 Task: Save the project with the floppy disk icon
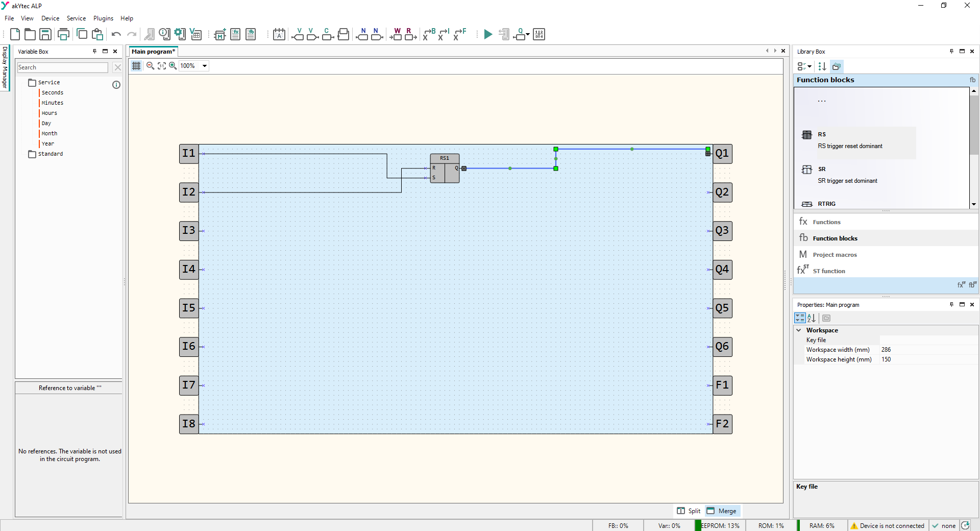45,34
